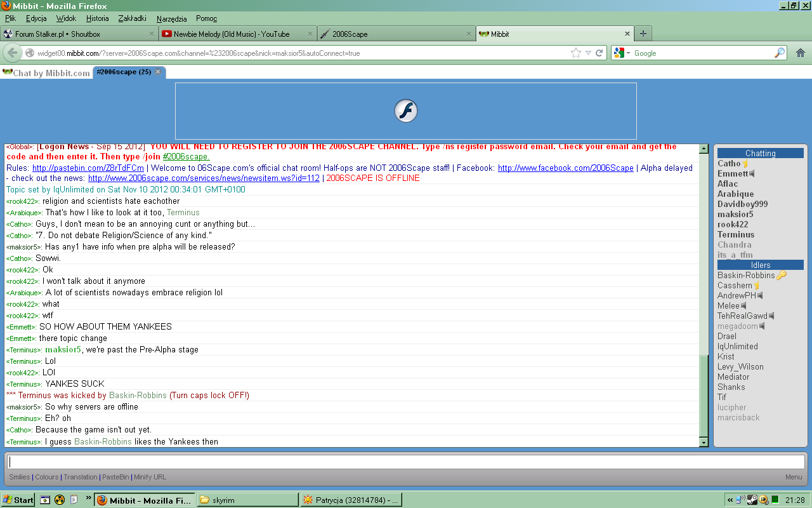Click the browser back arrow button
Viewport: 812px width, 508px height.
coord(13,53)
